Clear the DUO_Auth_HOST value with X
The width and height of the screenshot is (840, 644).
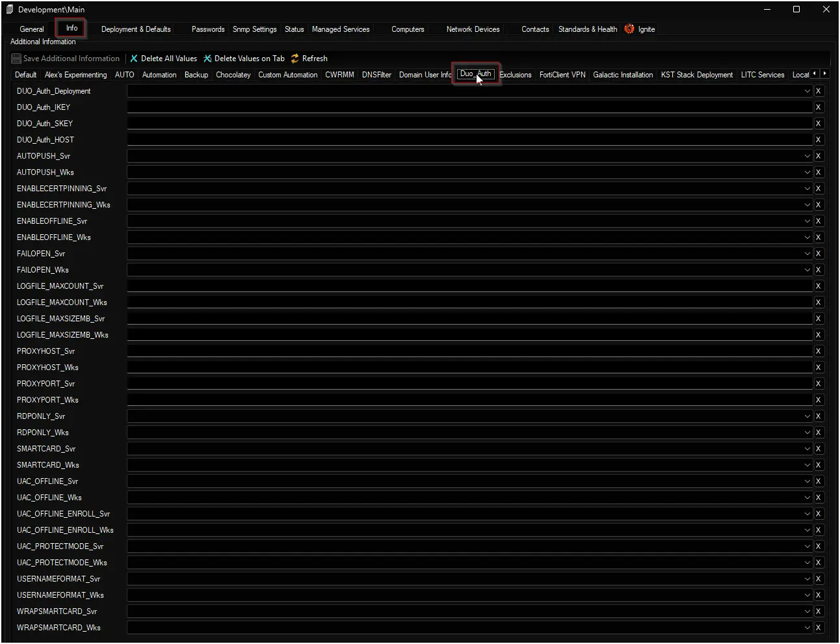click(819, 140)
